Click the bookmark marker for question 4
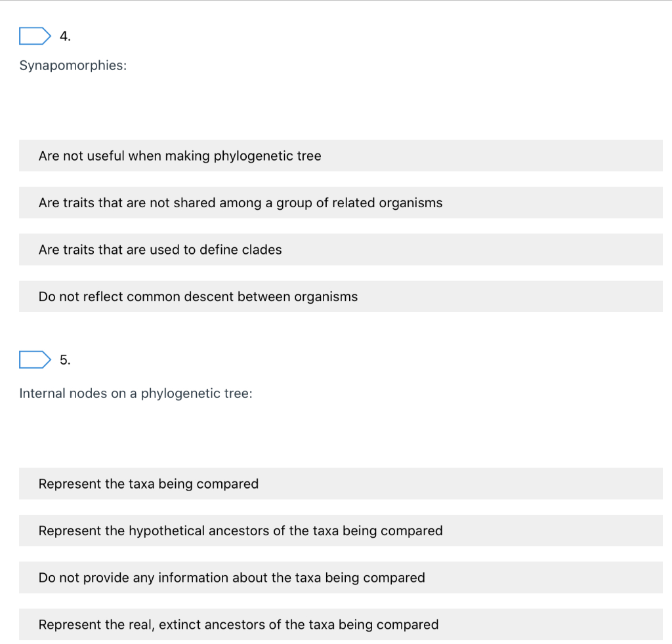Image resolution: width=672 pixels, height=644 pixels. (x=35, y=35)
